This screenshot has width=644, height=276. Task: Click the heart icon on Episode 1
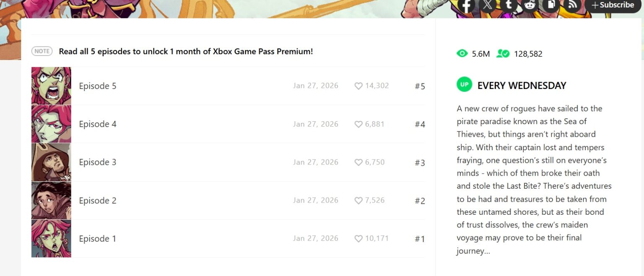pyautogui.click(x=358, y=239)
